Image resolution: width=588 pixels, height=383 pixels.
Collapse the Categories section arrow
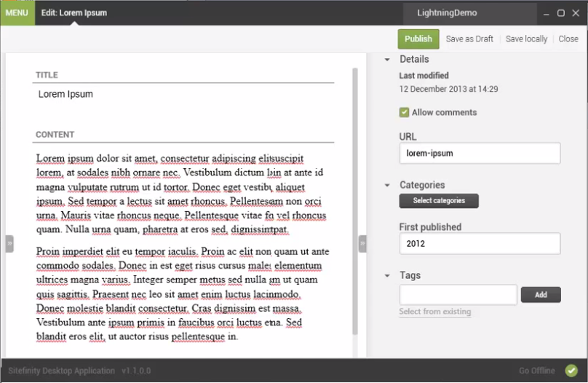pyautogui.click(x=387, y=186)
